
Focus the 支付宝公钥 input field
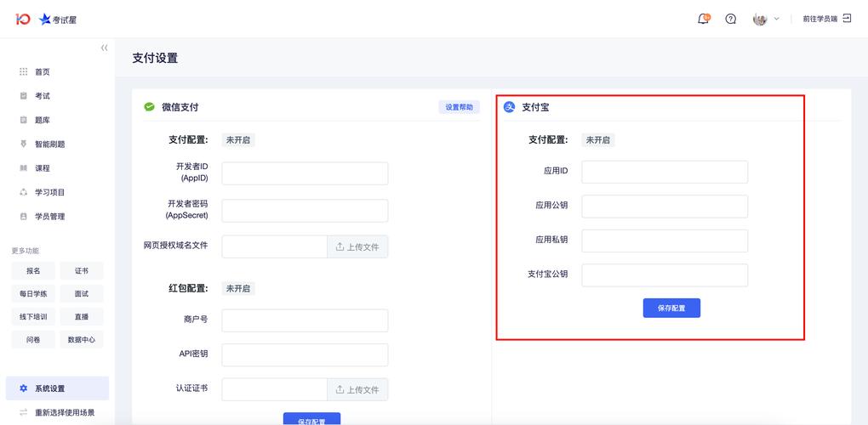(665, 275)
